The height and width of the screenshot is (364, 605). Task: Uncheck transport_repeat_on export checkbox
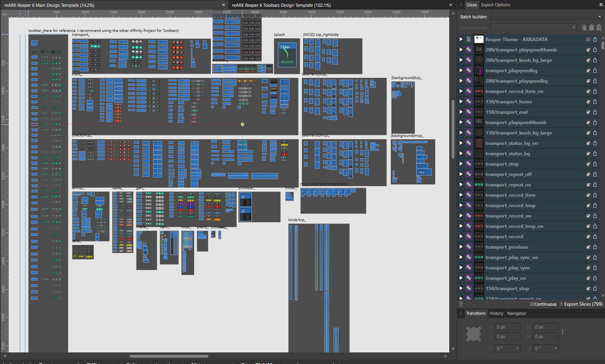click(588, 185)
